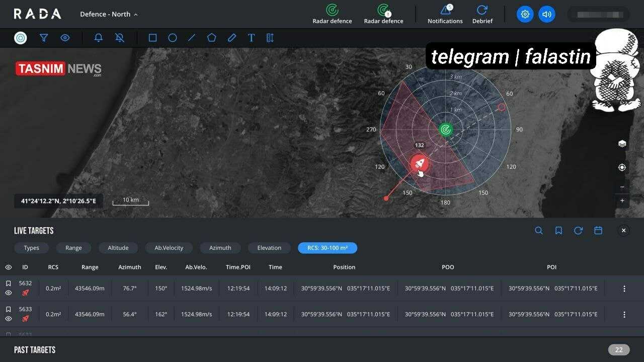The image size is (644, 362).
Task: Toggle visibility eye for target 5632
Action: [9, 293]
